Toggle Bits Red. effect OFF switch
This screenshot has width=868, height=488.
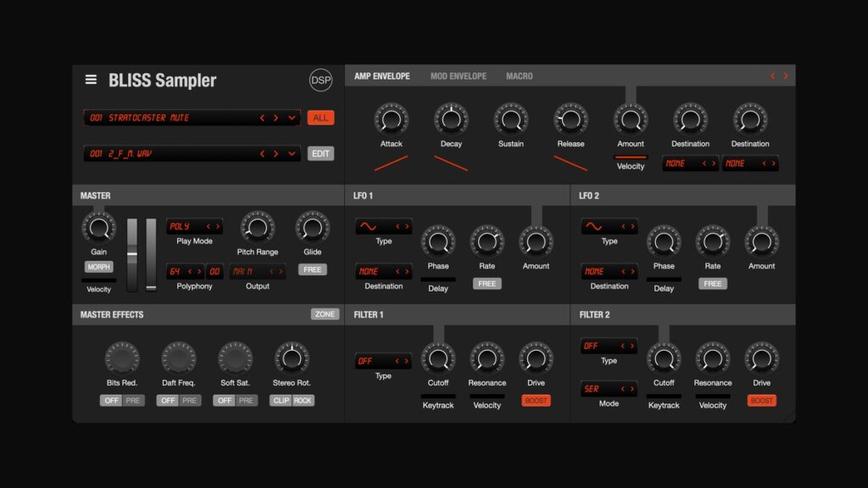tap(110, 400)
